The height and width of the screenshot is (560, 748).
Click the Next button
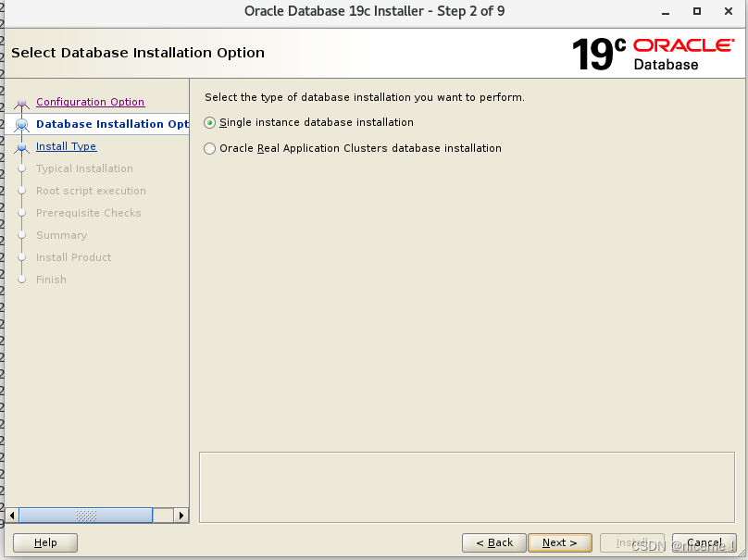click(x=560, y=542)
